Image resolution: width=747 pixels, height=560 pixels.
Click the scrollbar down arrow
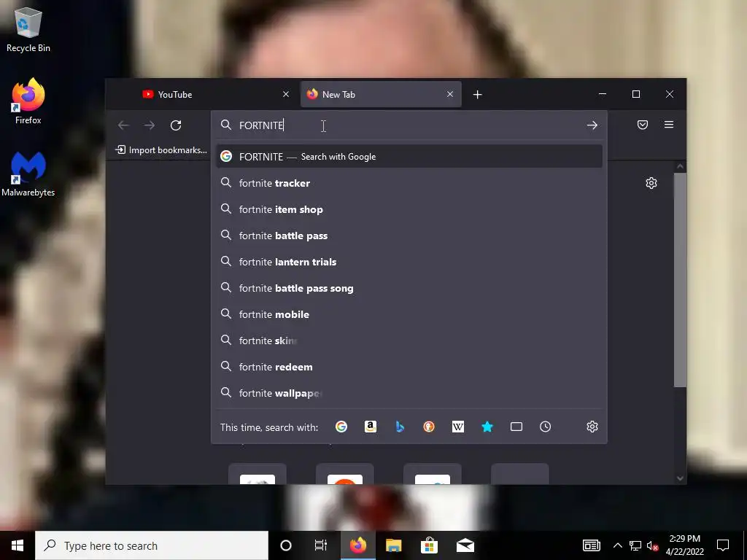(681, 478)
